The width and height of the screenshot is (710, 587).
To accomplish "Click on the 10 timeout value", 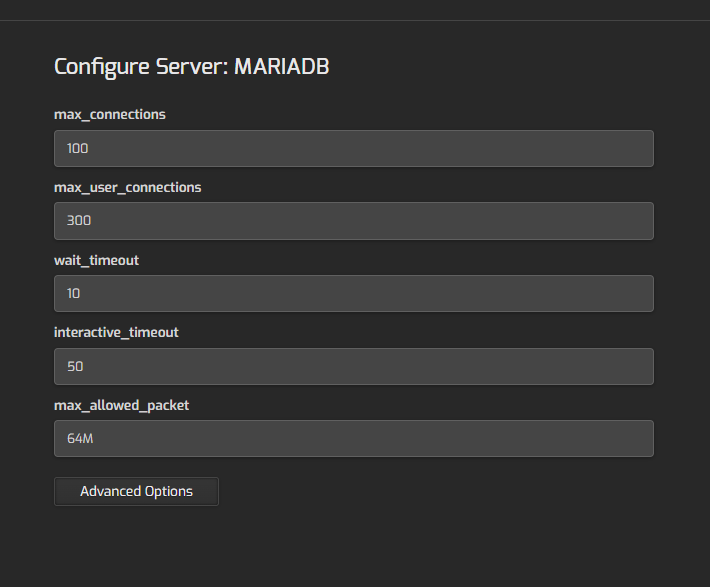I will 73,294.
